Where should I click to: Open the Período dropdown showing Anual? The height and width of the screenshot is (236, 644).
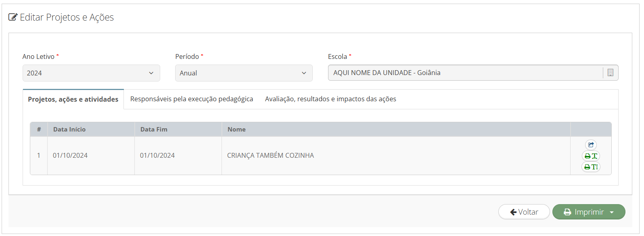tap(244, 73)
